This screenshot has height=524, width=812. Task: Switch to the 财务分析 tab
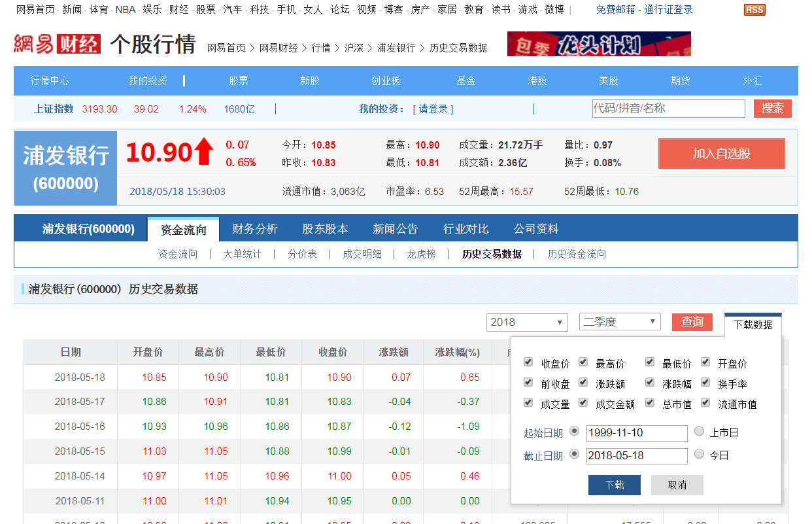coord(255,229)
